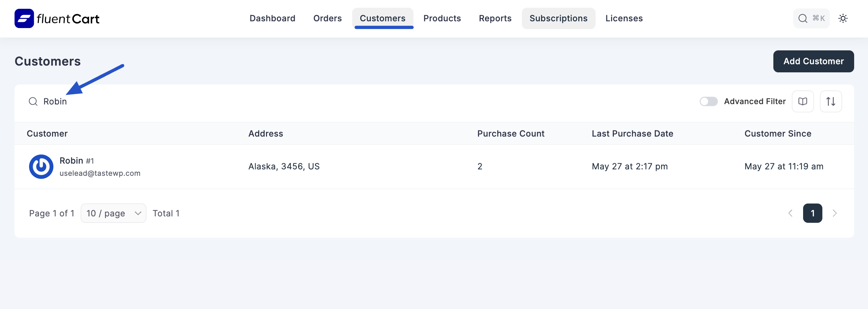868x309 pixels.
Task: Open Robin's avatar thumbnail in the customer row
Action: 41,166
